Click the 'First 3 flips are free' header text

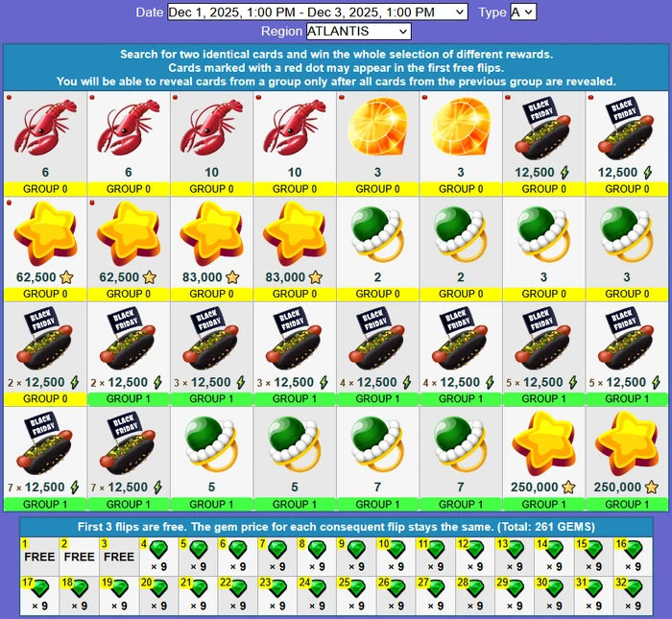336,527
